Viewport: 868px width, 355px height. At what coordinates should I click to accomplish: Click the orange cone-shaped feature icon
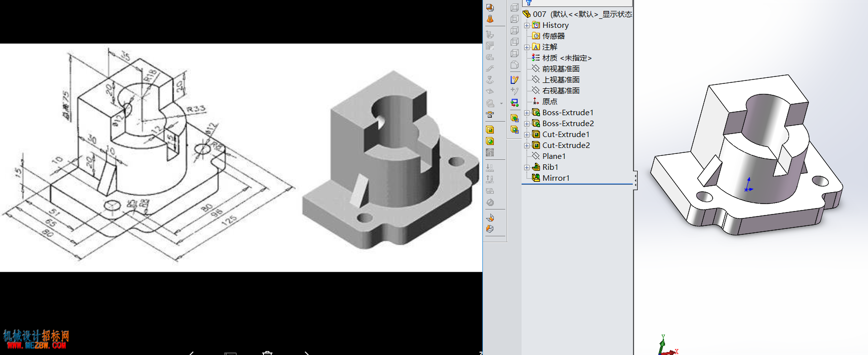click(x=490, y=19)
